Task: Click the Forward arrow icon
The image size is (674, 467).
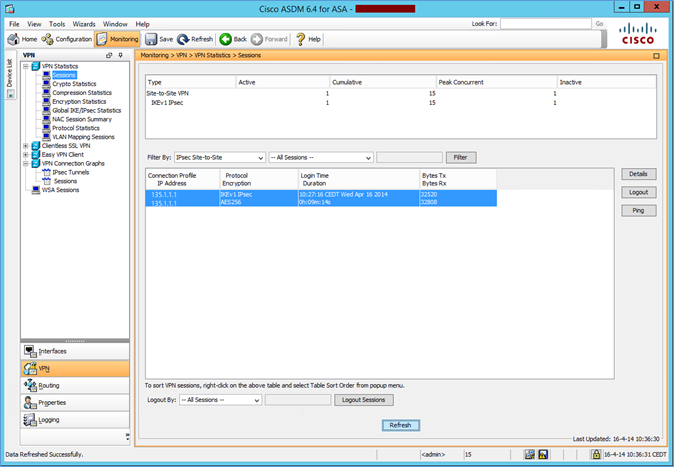Action: 257,39
